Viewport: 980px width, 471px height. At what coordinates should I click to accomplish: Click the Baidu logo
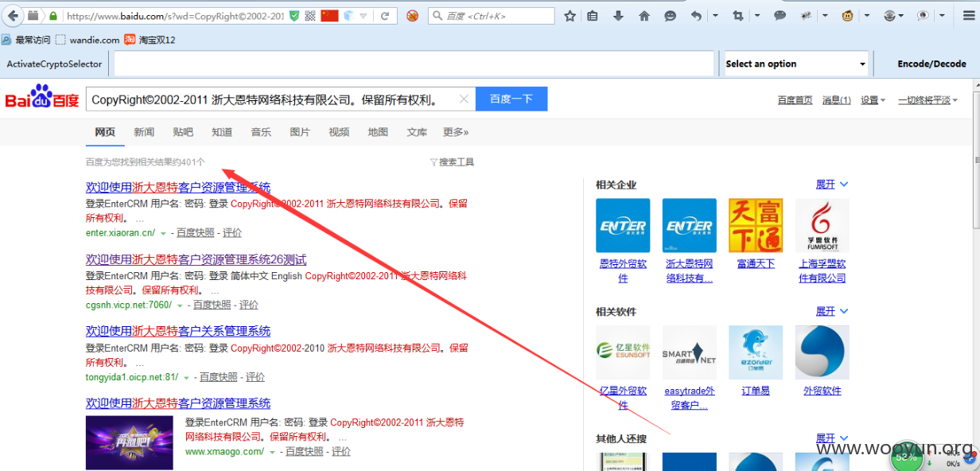(41, 98)
